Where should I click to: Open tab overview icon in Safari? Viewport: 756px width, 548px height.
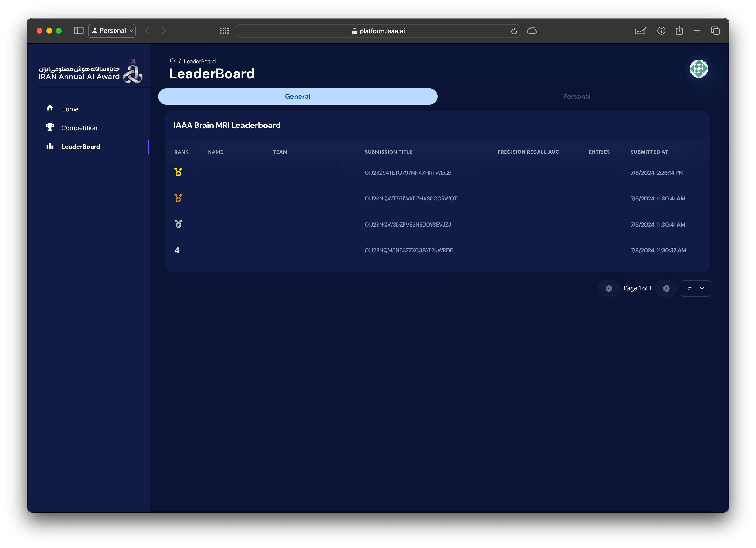click(x=715, y=31)
